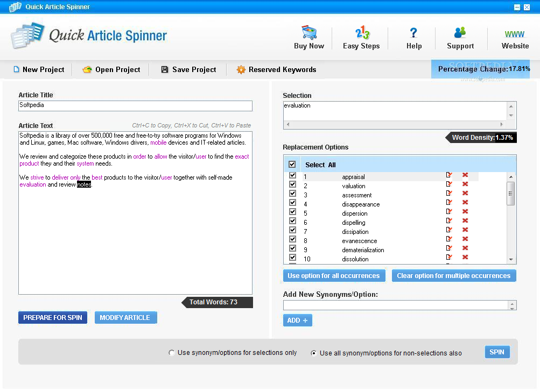This screenshot has width=540, height=392.
Task: Open the Support page
Action: 460,38
